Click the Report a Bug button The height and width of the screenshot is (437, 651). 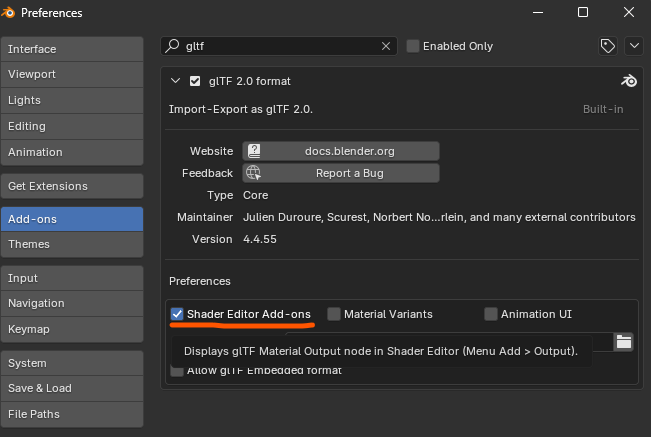point(341,173)
